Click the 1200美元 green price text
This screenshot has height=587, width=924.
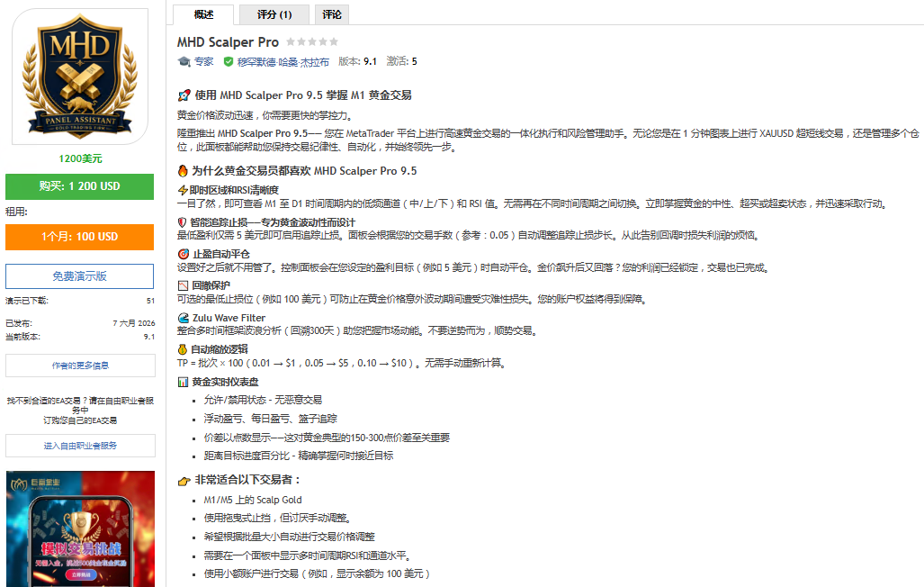click(x=80, y=158)
